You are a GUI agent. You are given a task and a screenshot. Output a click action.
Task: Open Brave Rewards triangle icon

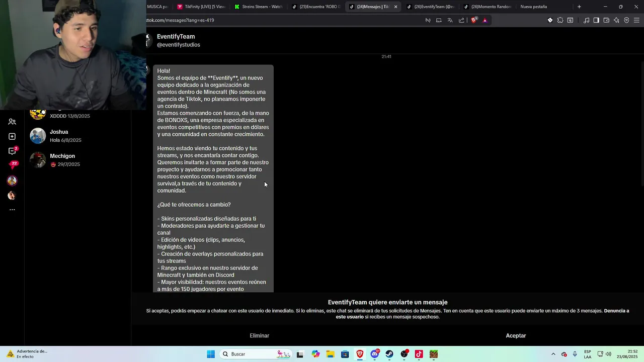click(x=485, y=20)
